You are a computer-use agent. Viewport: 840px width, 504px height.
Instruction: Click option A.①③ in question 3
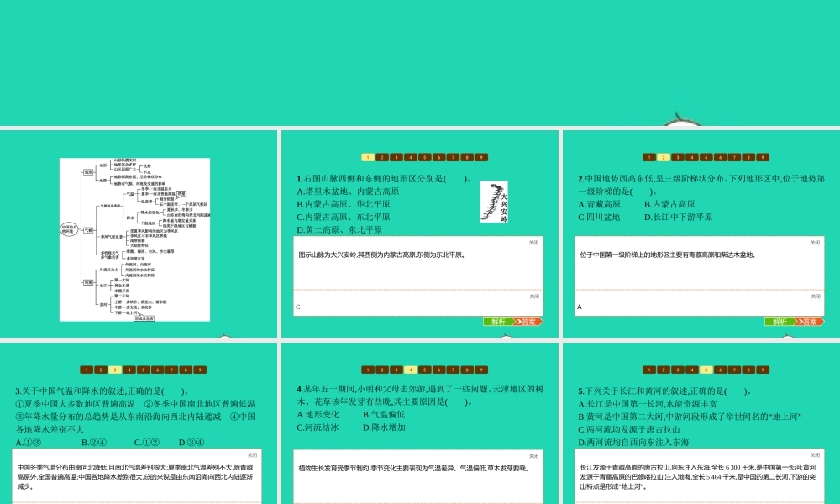(x=29, y=443)
